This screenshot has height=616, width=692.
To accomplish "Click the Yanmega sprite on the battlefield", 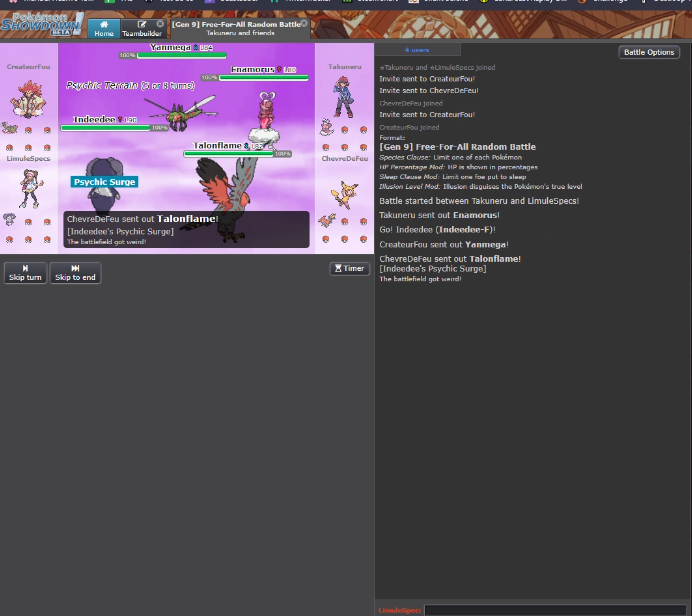I will 180,113.
